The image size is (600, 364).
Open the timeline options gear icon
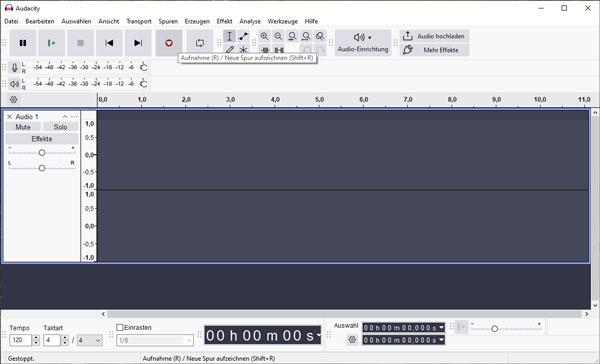[13, 100]
